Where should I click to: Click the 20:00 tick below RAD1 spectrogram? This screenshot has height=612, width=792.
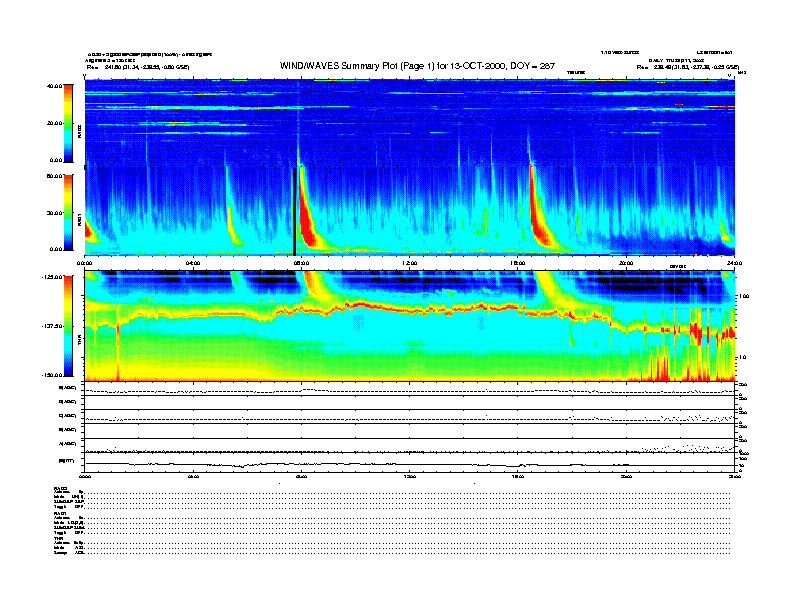(626, 263)
